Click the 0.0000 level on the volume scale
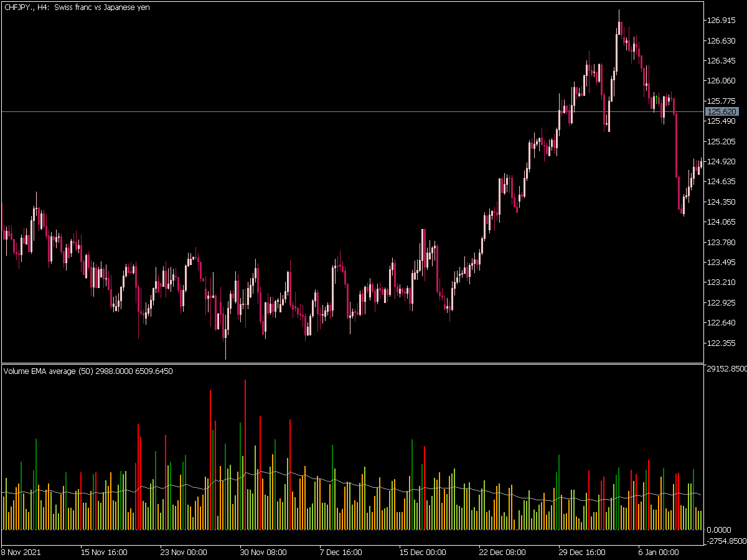 [720, 530]
